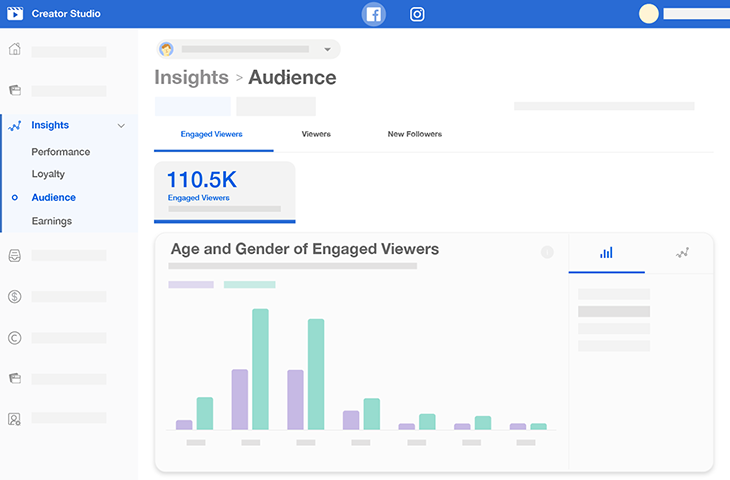730x480 pixels.
Task: Open the Inbox icon in sidebar
Action: [15, 255]
